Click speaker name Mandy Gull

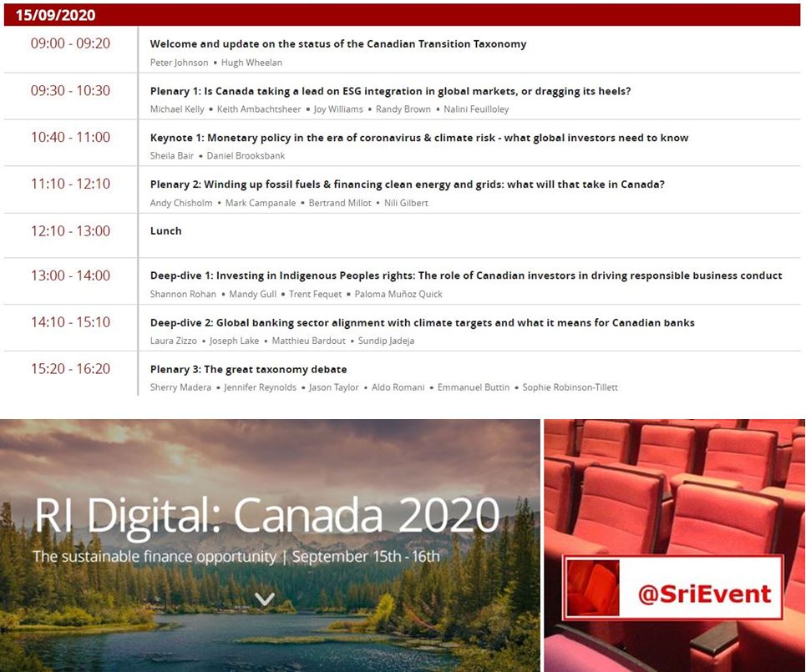252,295
